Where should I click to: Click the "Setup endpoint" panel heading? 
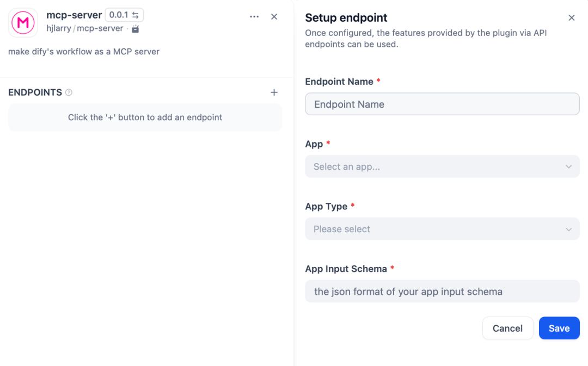click(x=346, y=18)
